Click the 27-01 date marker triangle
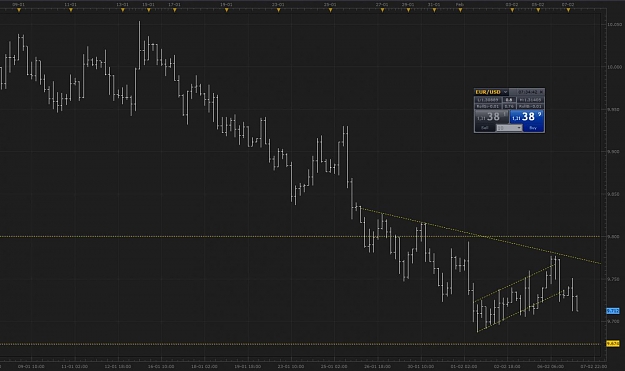The height and width of the screenshot is (371, 625). pyautogui.click(x=382, y=10)
